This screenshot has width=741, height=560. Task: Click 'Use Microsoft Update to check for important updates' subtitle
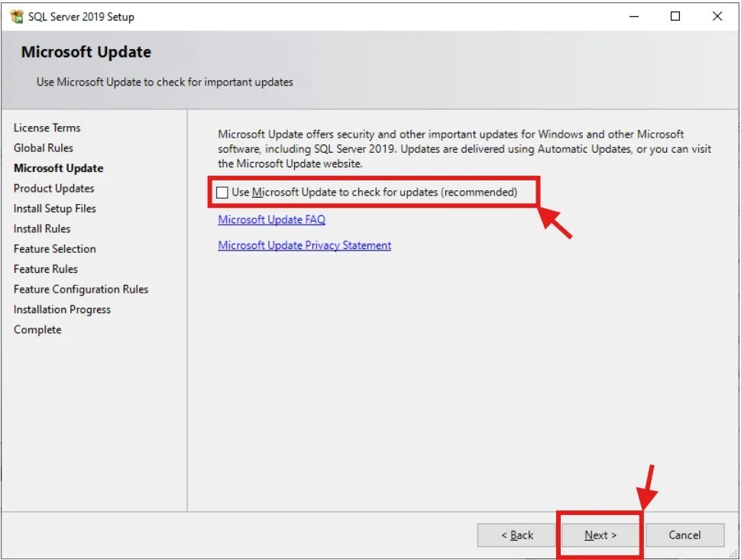pyautogui.click(x=165, y=82)
